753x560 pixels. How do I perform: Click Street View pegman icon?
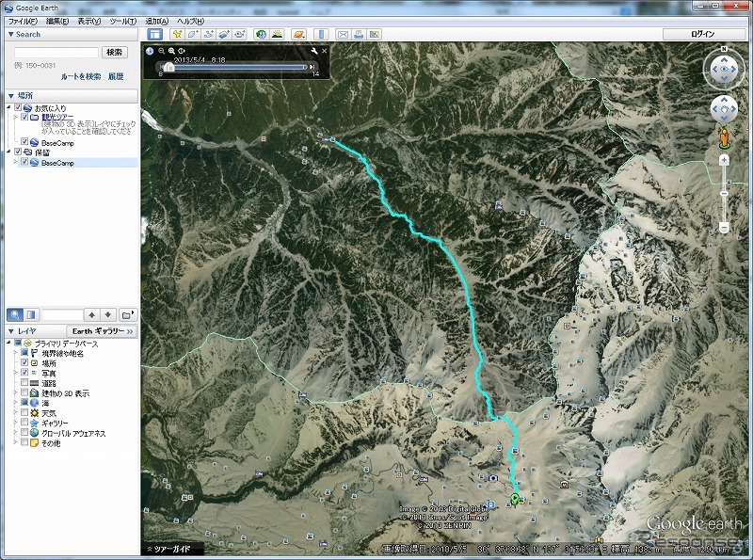coord(724,138)
